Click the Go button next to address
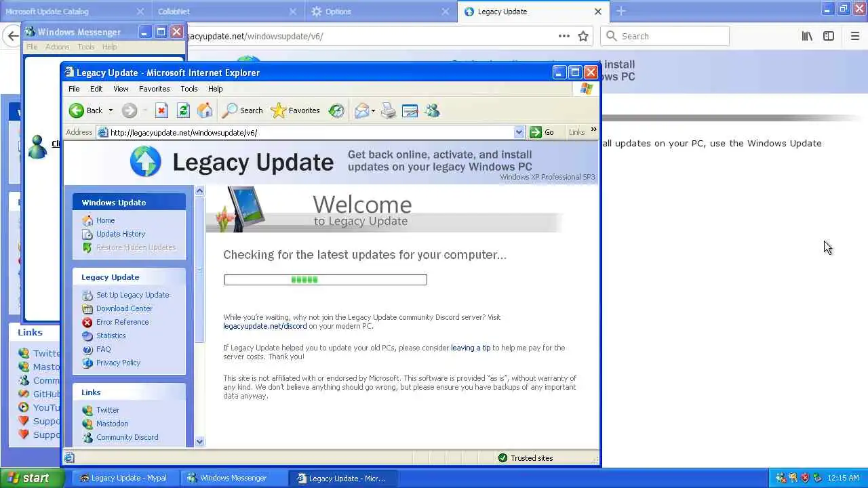This screenshot has height=488, width=868. 542,132
